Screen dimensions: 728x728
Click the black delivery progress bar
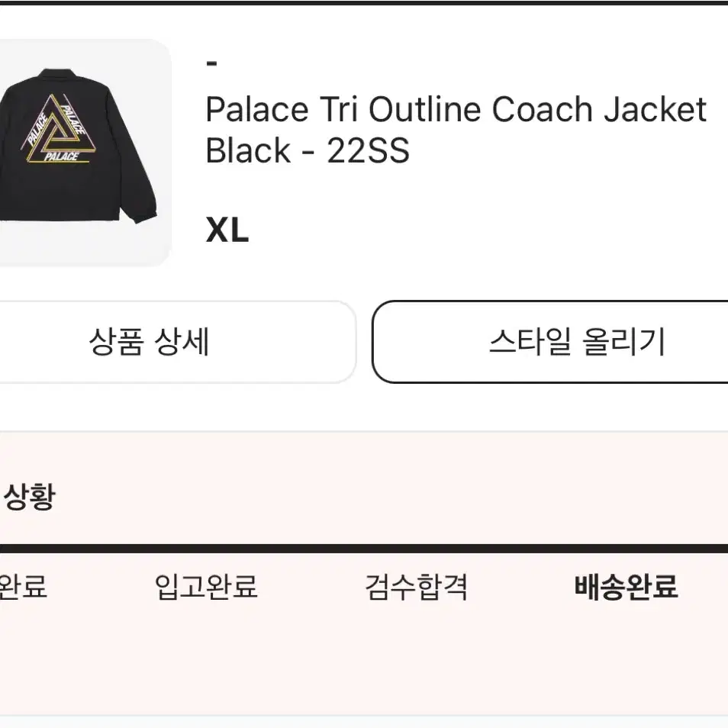tap(364, 549)
